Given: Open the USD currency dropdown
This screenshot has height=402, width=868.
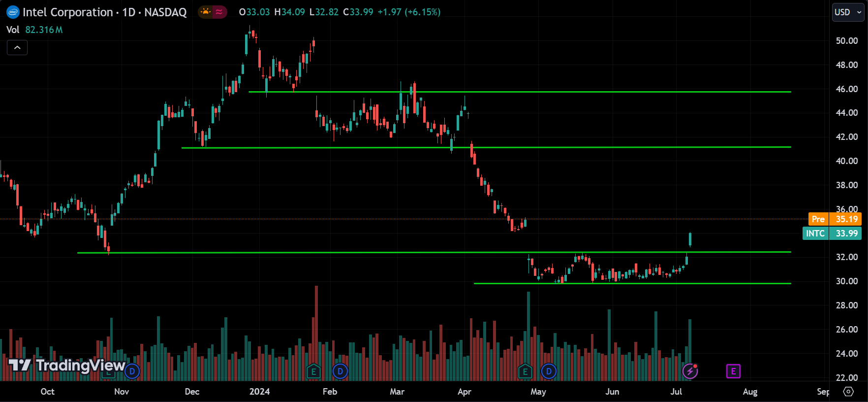Looking at the screenshot, I should click(x=848, y=12).
